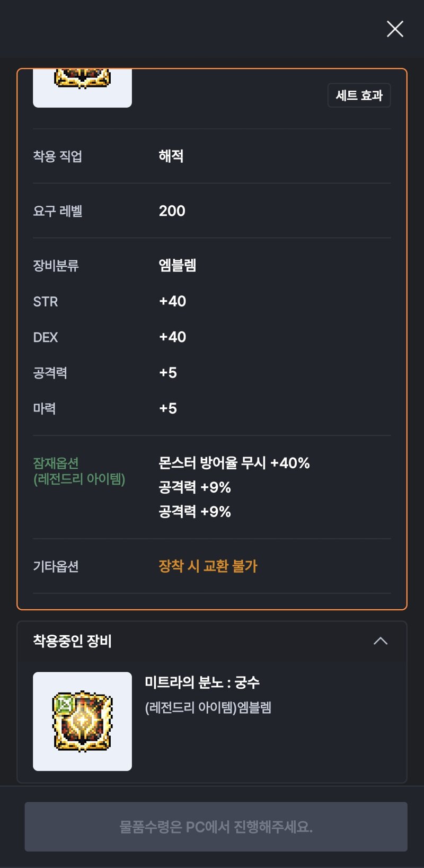Click the 엠블렘 equipment category value

click(x=177, y=265)
